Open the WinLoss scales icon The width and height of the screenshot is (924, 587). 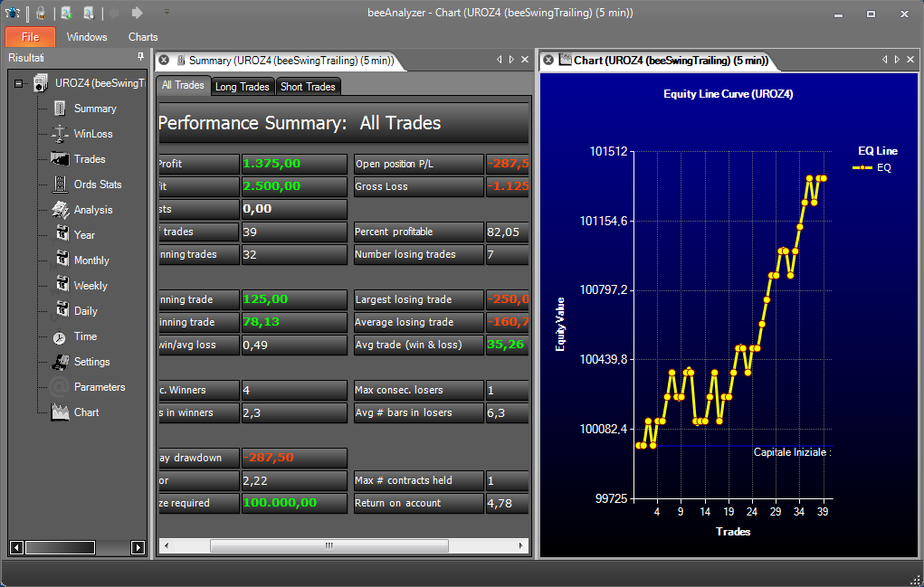click(x=60, y=134)
